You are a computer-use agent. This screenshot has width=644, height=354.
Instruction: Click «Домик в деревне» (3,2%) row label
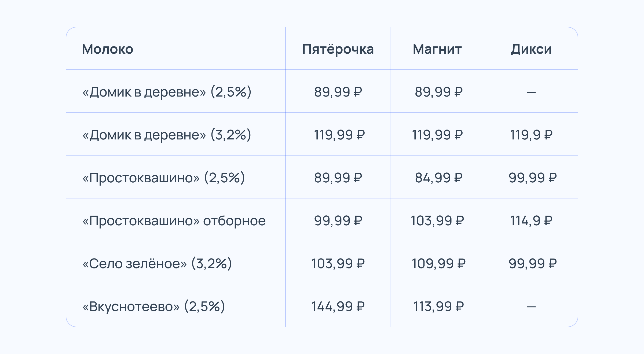coord(167,135)
